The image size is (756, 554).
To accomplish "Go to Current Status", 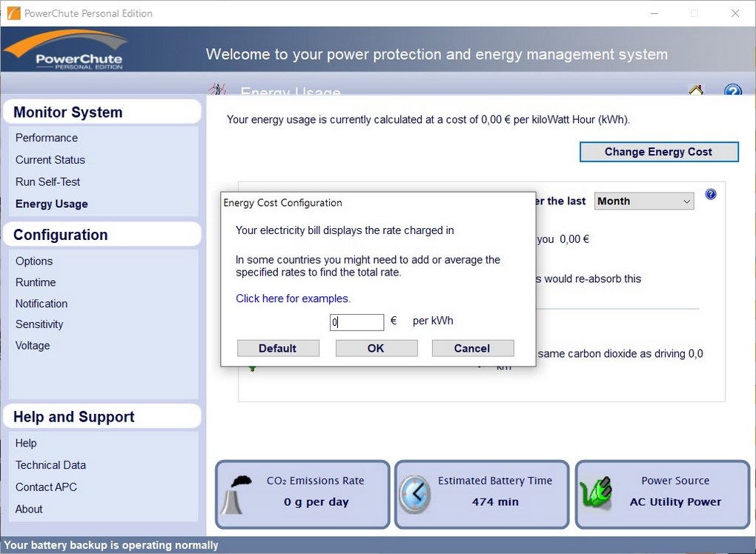I will (50, 160).
